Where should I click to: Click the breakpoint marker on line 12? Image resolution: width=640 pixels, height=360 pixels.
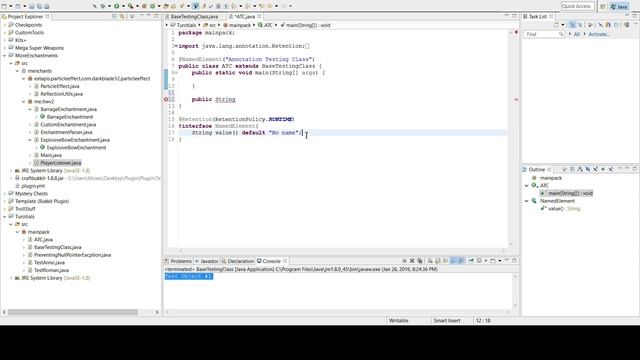(x=166, y=99)
